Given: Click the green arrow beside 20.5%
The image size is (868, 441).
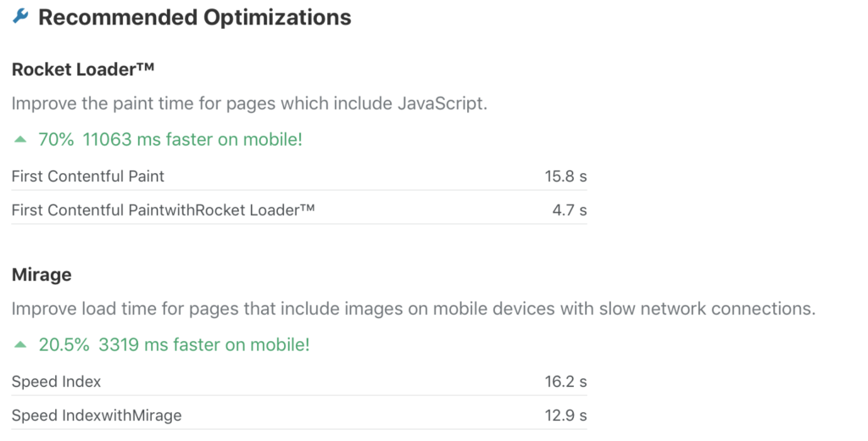Looking at the screenshot, I should (20, 344).
